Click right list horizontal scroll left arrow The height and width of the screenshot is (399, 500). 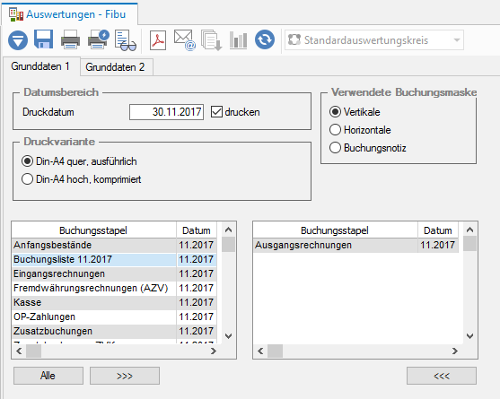(261, 351)
